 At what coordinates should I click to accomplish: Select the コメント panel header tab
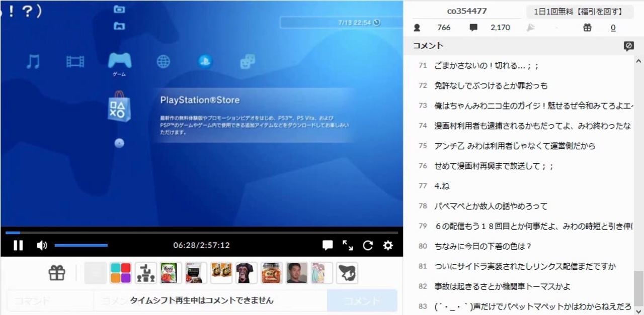tap(428, 46)
